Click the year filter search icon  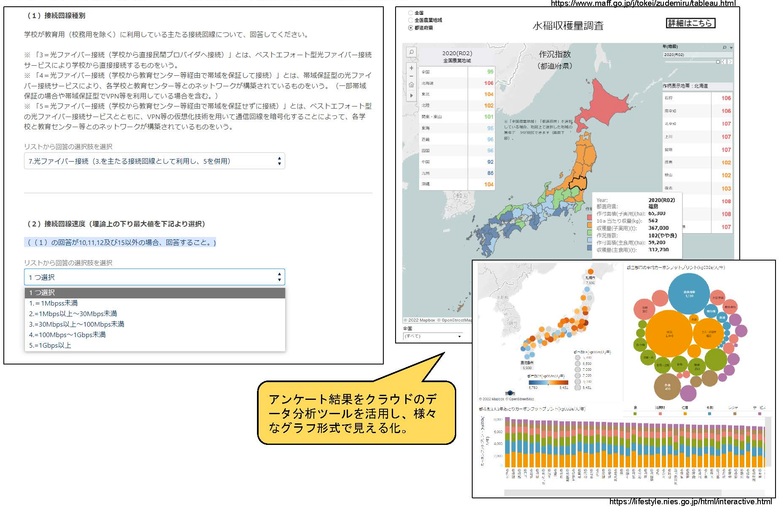click(x=725, y=48)
